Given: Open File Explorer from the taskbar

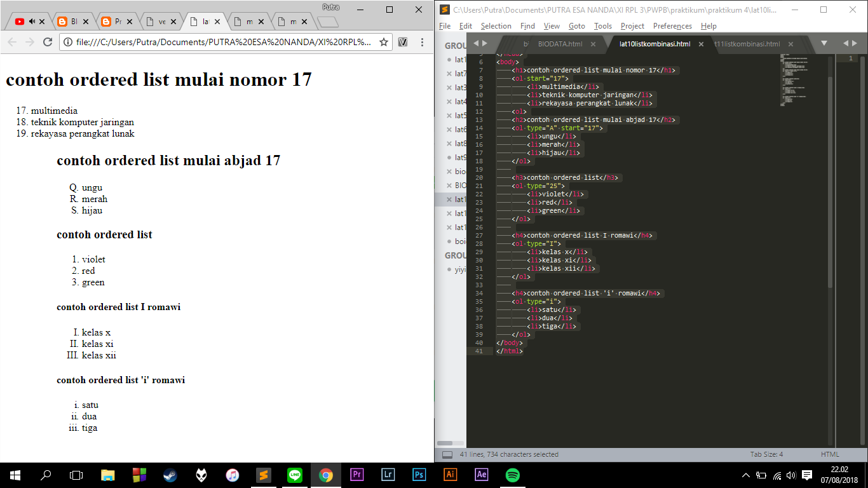Looking at the screenshot, I should 108,475.
